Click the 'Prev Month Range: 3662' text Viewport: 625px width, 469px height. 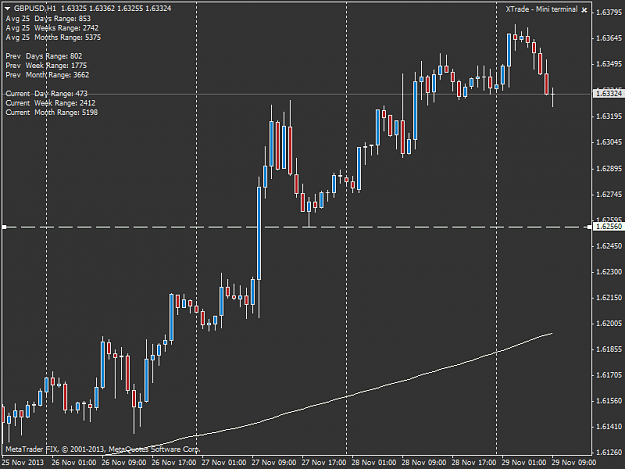click(47, 75)
